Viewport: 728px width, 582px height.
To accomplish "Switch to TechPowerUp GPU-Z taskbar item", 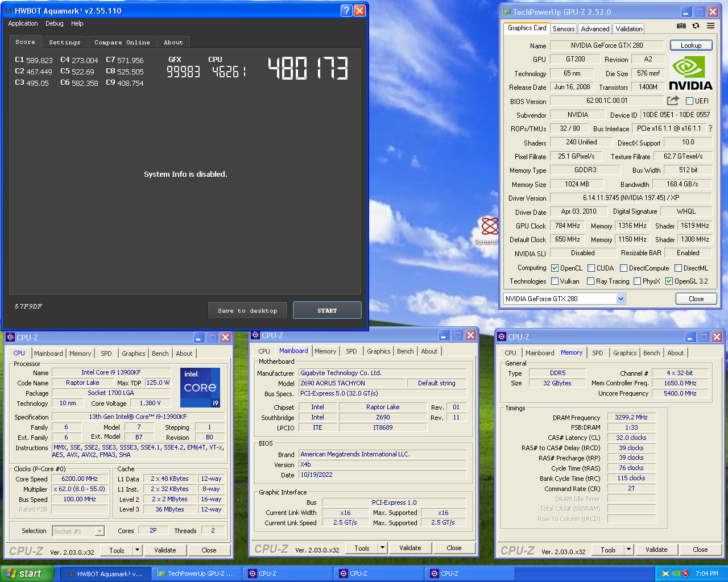I will pyautogui.click(x=197, y=574).
